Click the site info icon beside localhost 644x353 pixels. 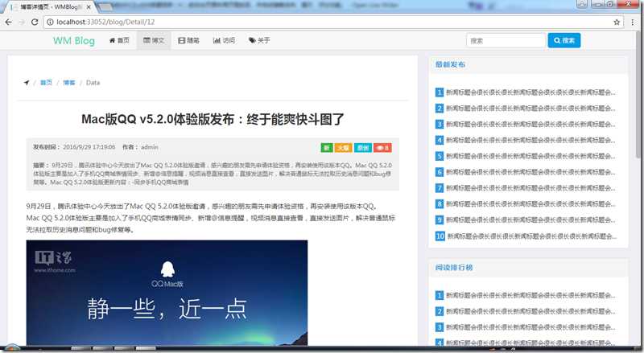(x=50, y=23)
